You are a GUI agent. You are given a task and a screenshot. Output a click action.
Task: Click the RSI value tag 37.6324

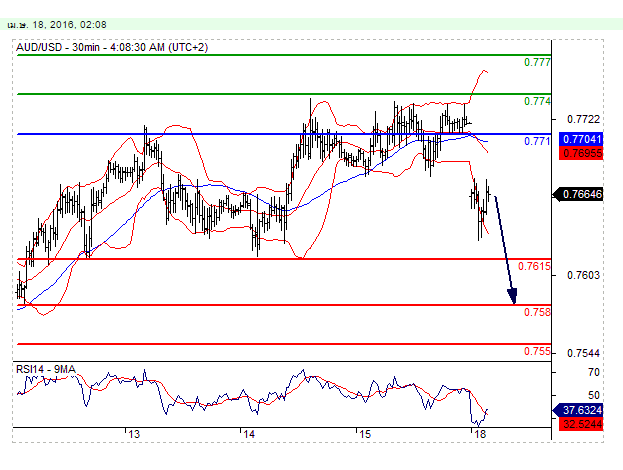(578, 410)
